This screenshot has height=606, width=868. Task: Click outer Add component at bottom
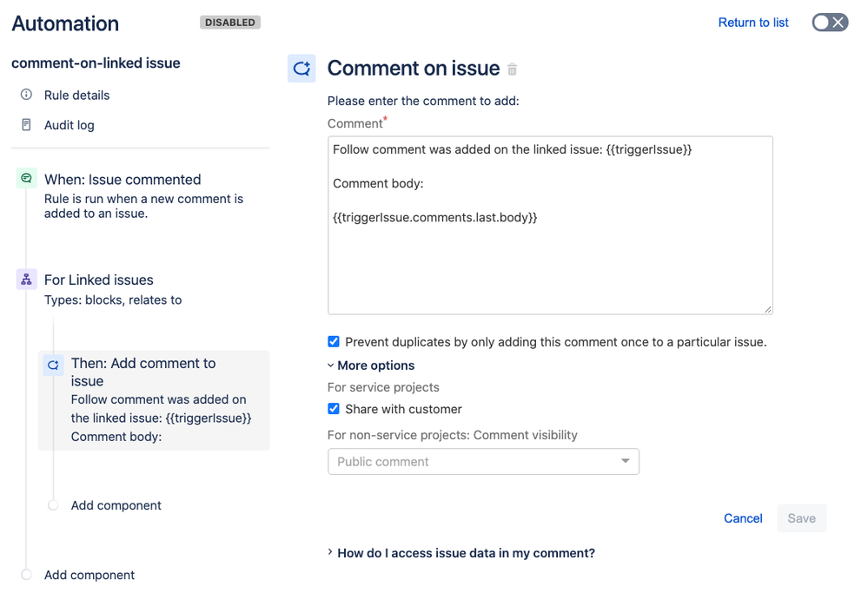(89, 575)
